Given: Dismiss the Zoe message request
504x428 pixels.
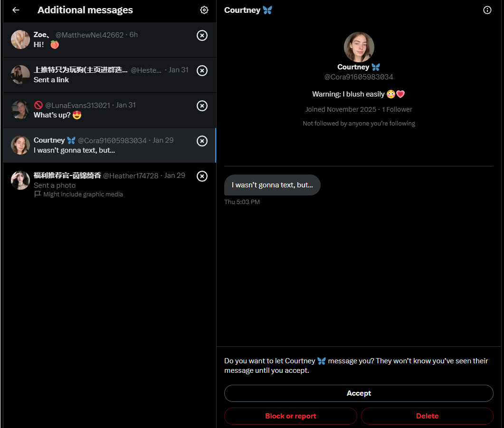Looking at the screenshot, I should coord(202,35).
